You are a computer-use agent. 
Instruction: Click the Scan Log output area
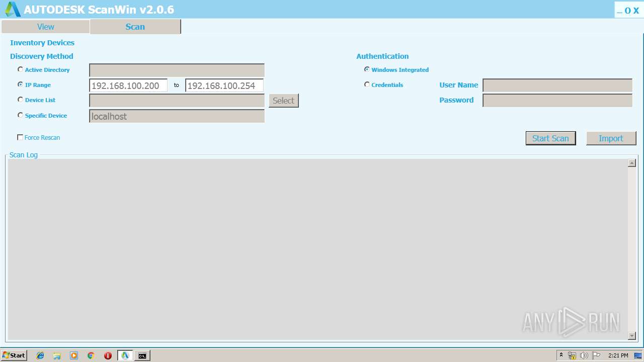click(x=317, y=249)
